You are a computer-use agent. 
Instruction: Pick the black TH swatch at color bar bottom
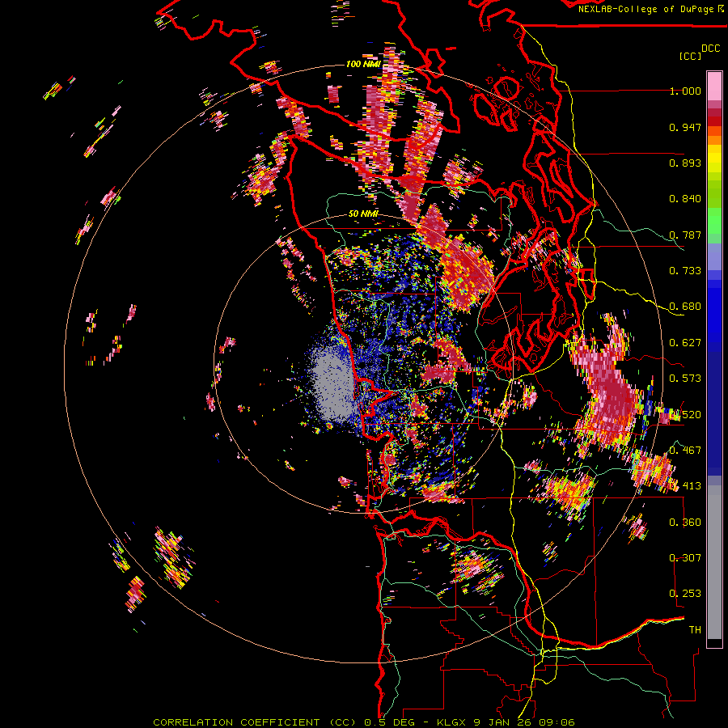point(714,643)
